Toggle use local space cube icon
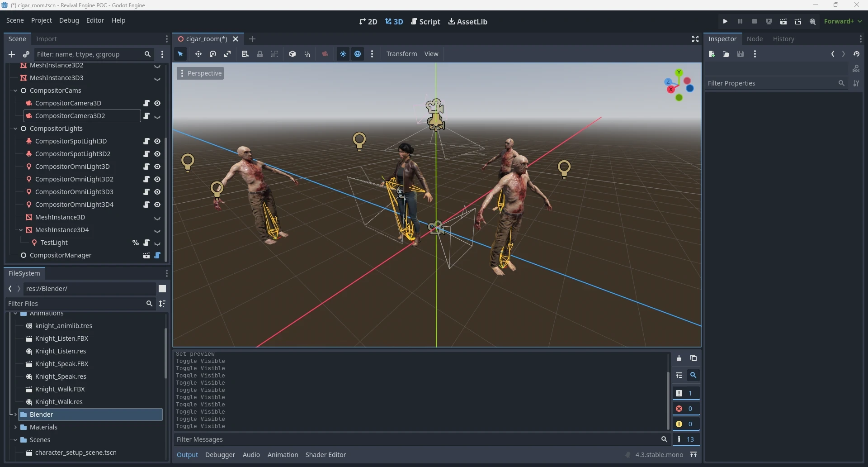Viewport: 868px width, 467px height. (x=292, y=54)
